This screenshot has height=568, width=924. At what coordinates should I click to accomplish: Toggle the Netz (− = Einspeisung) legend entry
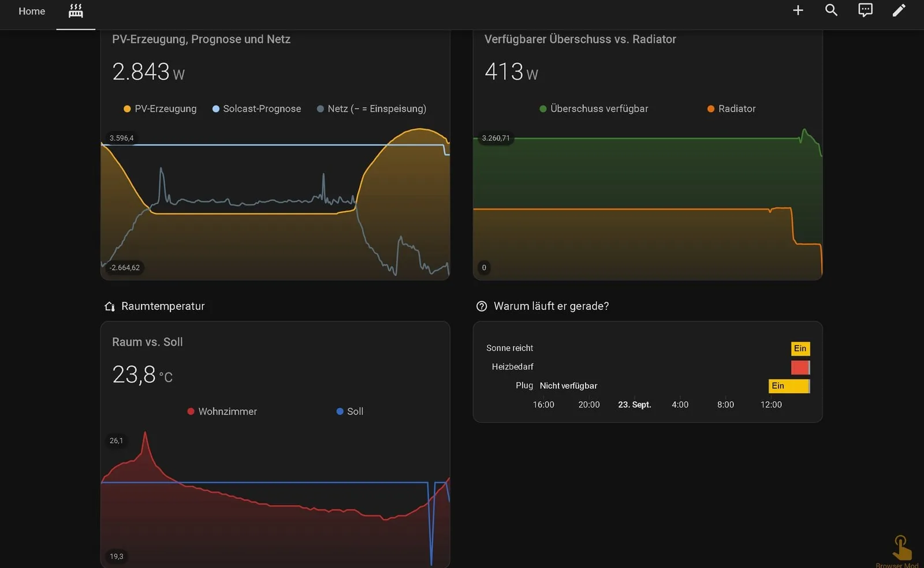tap(371, 109)
